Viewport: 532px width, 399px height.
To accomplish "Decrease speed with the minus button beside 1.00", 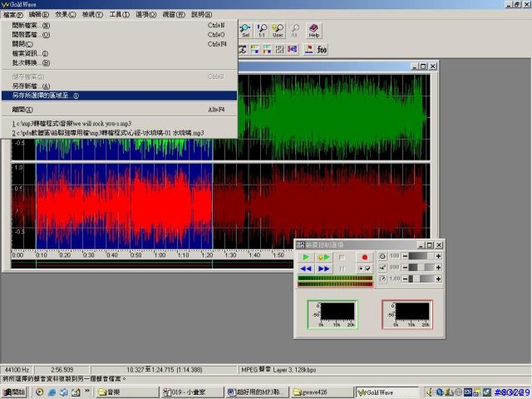I will click(405, 278).
